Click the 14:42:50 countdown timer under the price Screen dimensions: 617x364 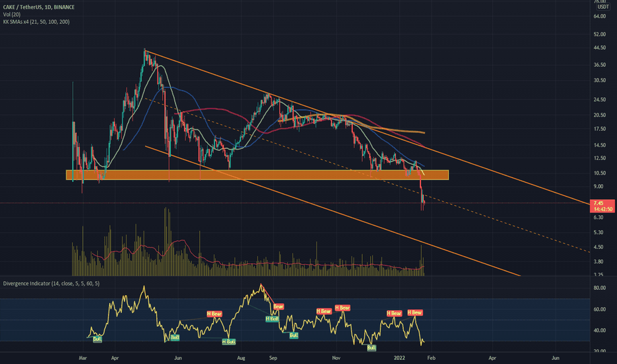pyautogui.click(x=603, y=209)
